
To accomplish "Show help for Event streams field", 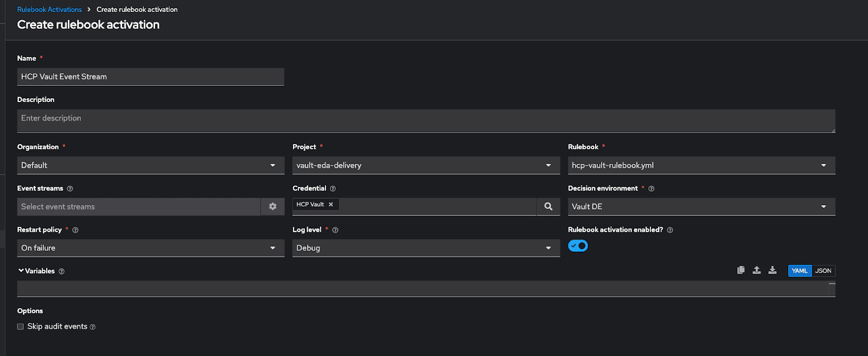I will click(x=70, y=189).
